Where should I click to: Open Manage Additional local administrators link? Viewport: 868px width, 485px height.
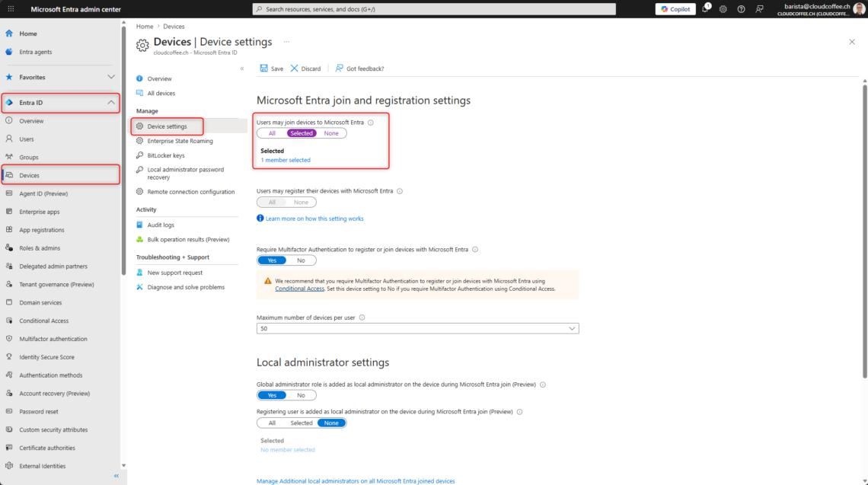tap(356, 481)
